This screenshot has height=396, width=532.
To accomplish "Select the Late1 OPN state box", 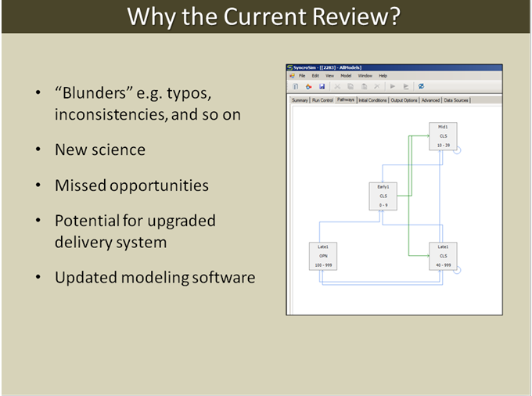I will point(323,256).
